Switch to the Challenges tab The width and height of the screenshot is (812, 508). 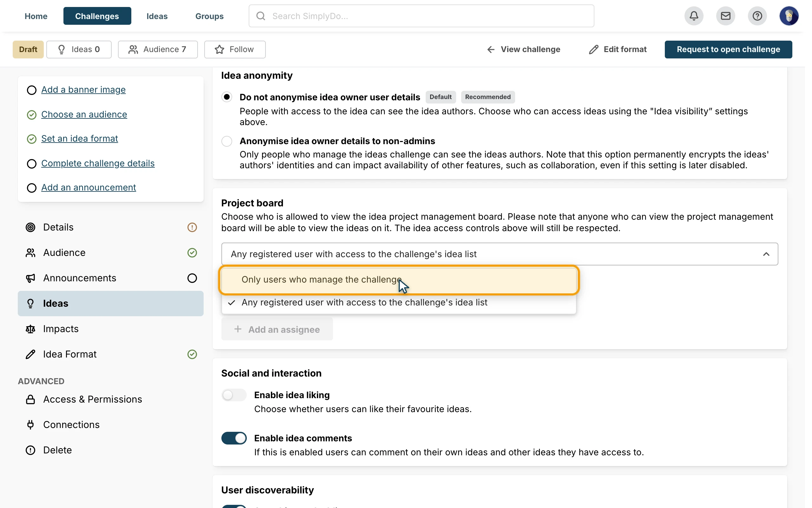[97, 16]
